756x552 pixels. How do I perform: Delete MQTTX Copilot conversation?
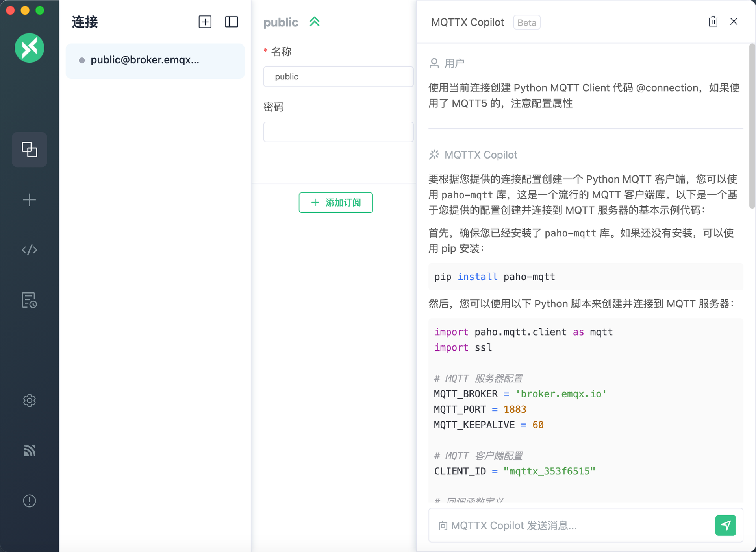(x=713, y=22)
